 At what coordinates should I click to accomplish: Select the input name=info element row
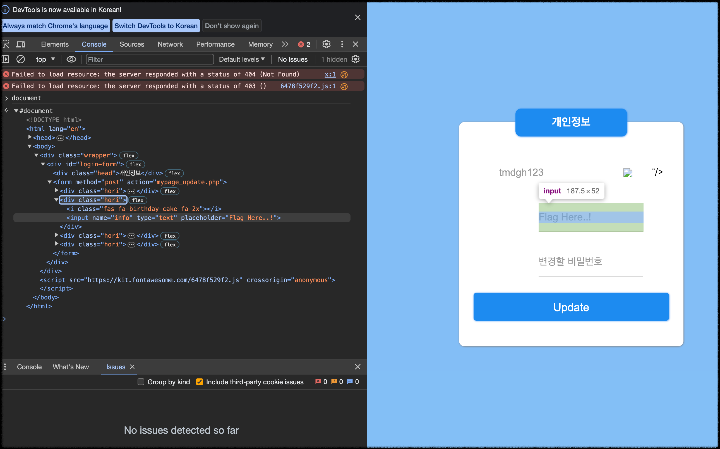181,218
